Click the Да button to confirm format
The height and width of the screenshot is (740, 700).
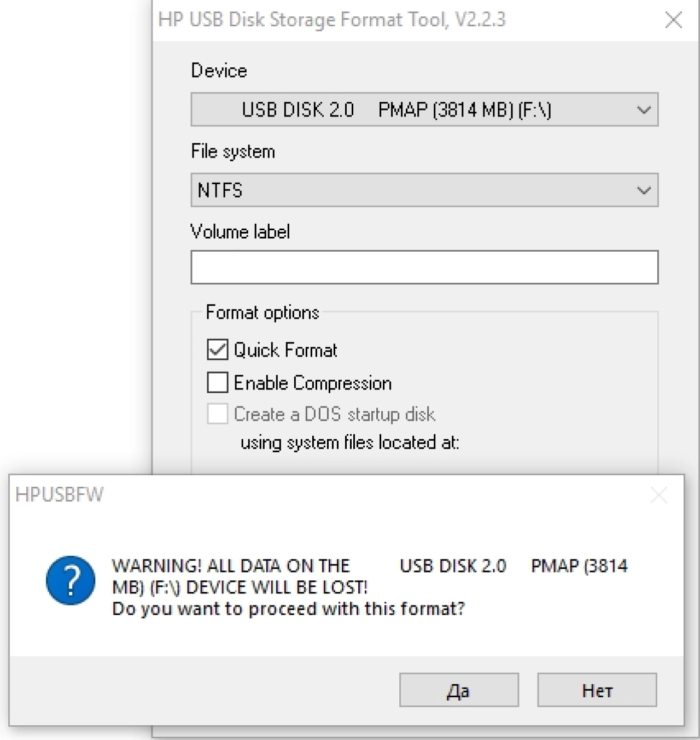(459, 690)
